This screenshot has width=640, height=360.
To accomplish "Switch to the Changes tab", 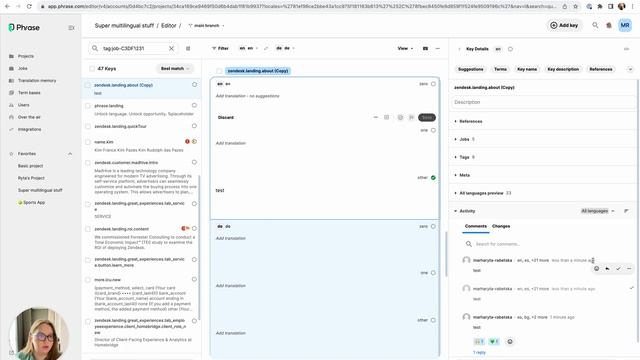I will 501,226.
